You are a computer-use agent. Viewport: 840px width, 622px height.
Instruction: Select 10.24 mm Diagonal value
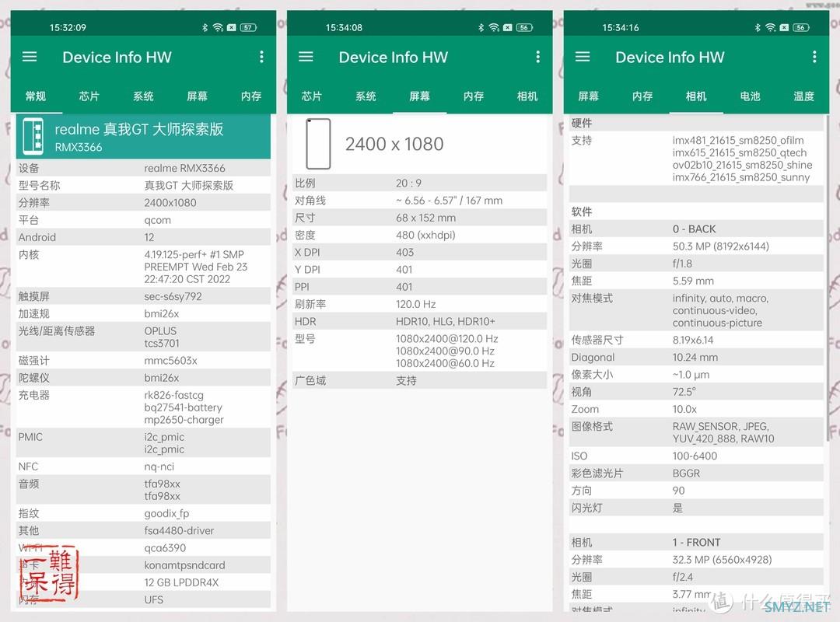[695, 358]
